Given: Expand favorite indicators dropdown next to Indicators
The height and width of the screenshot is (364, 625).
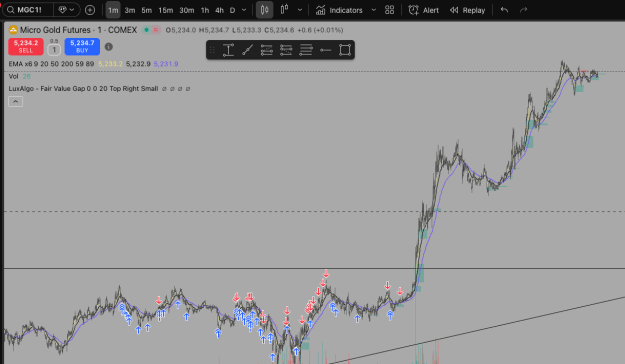Looking at the screenshot, I should point(373,10).
